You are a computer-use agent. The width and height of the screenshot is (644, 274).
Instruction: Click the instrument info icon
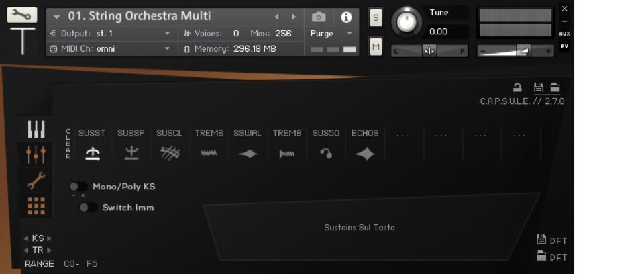click(x=346, y=17)
